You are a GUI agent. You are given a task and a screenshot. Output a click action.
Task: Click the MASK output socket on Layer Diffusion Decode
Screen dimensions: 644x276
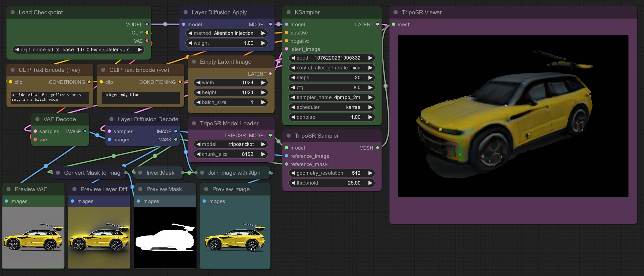[176, 139]
